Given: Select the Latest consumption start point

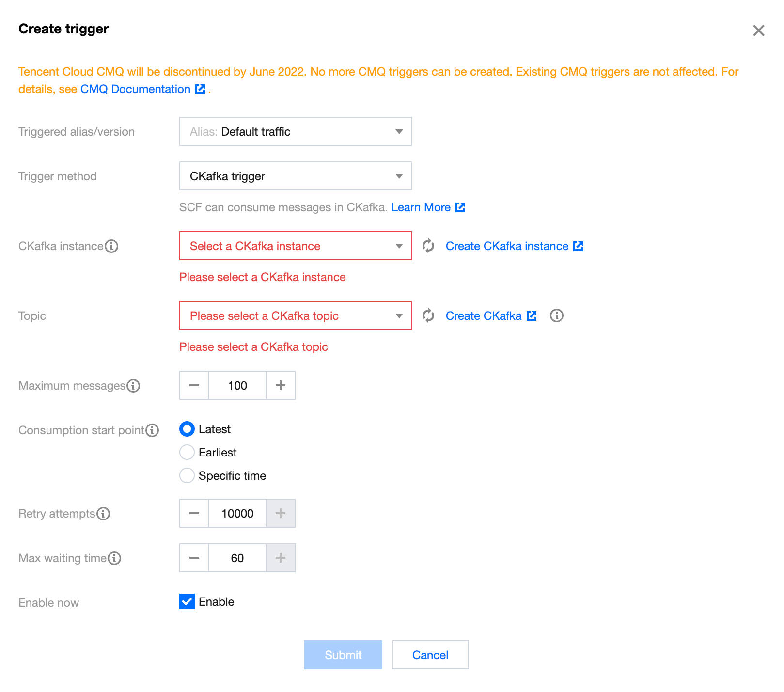Looking at the screenshot, I should coord(187,429).
